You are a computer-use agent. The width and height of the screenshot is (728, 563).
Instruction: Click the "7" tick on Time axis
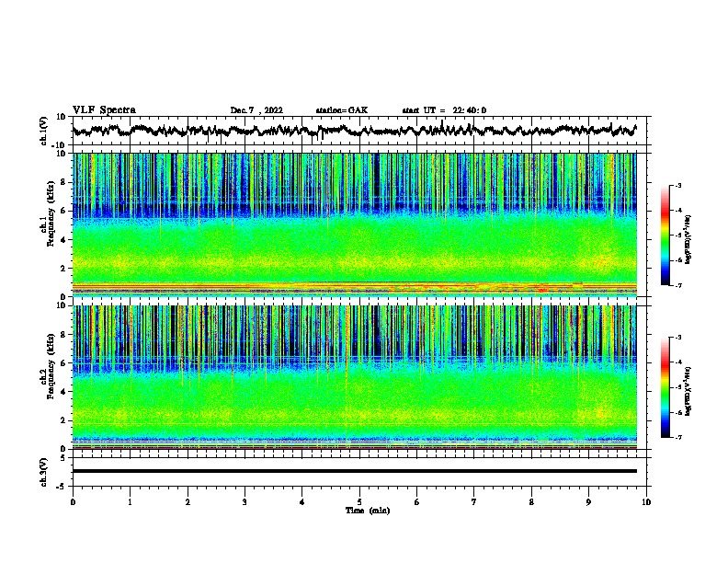click(x=474, y=502)
